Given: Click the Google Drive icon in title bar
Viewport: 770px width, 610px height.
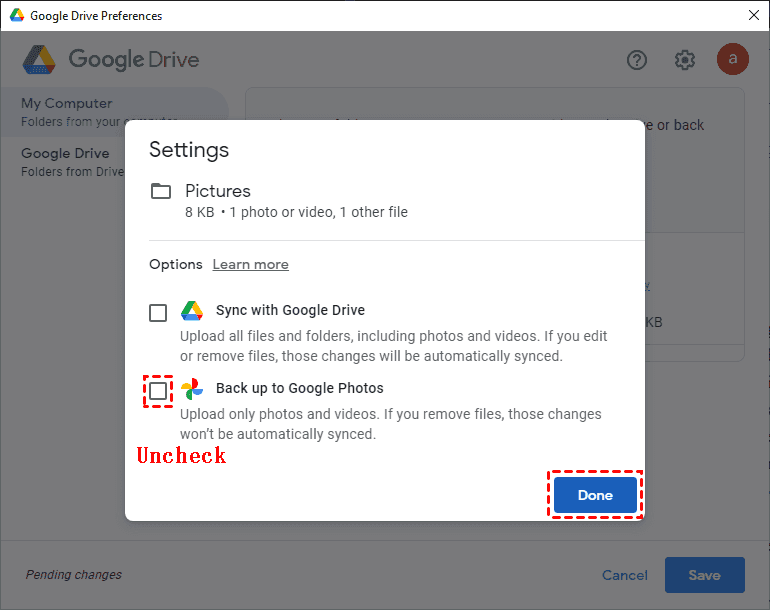Looking at the screenshot, I should [17, 16].
